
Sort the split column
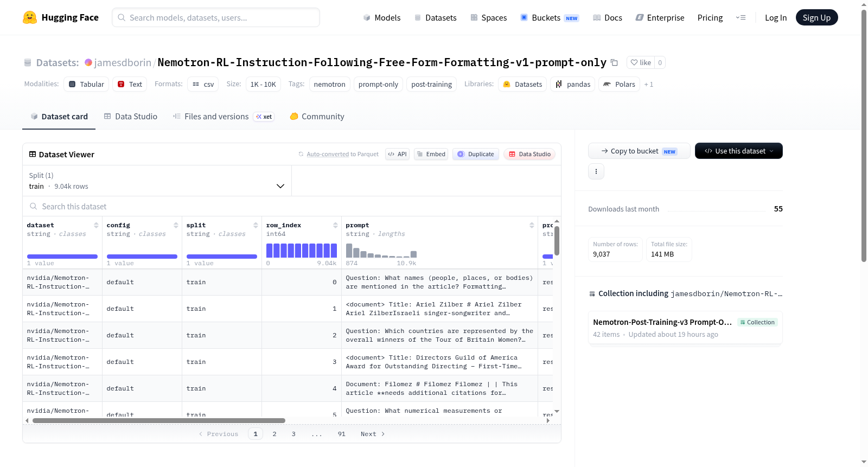click(256, 225)
